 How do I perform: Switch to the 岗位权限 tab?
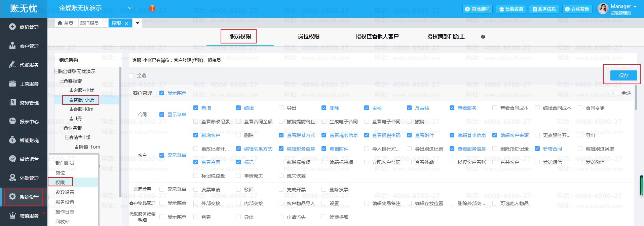308,37
